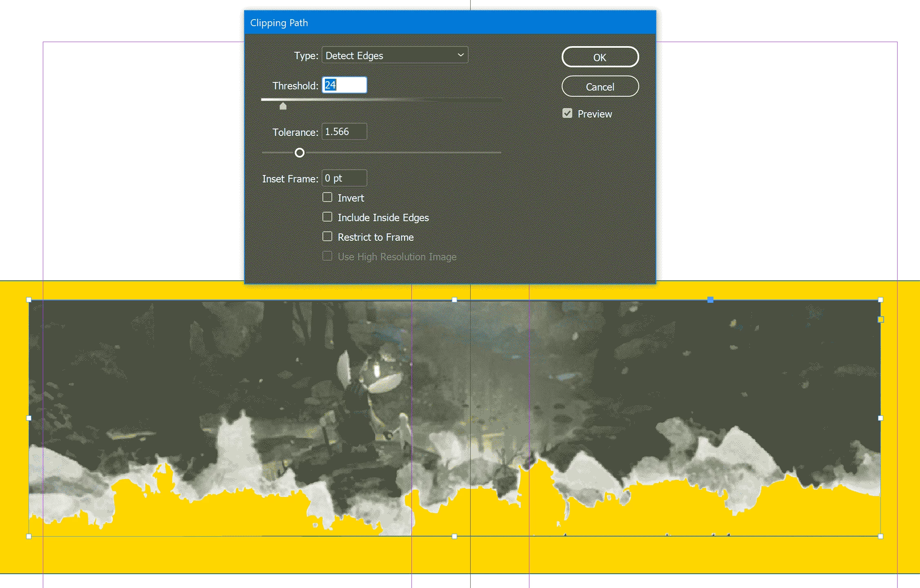Click the Type dropdown chevron arrow
Screen dimensions: 920x588
click(460, 55)
